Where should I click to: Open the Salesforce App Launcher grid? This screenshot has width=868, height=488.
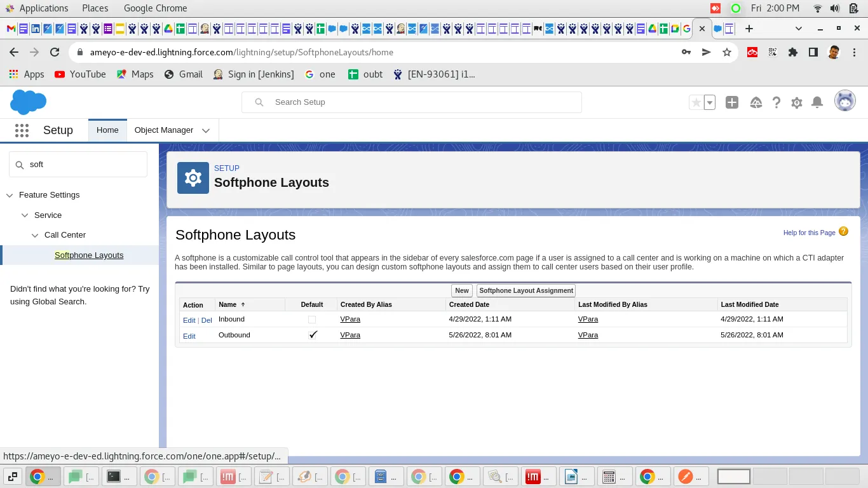pyautogui.click(x=22, y=130)
